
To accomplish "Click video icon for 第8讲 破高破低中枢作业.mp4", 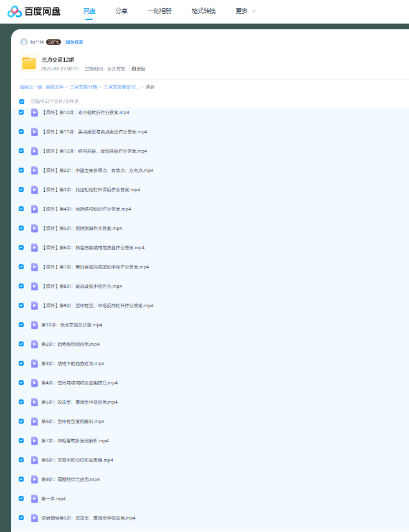I will [35, 286].
